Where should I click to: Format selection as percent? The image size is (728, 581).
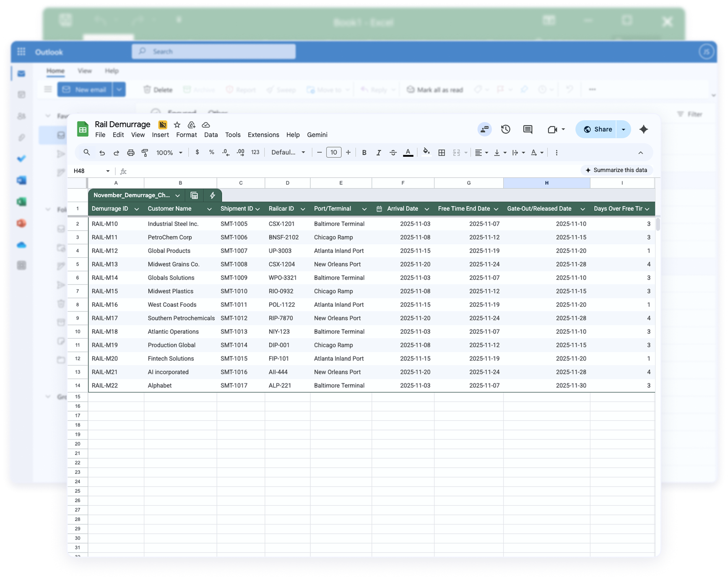tap(211, 152)
